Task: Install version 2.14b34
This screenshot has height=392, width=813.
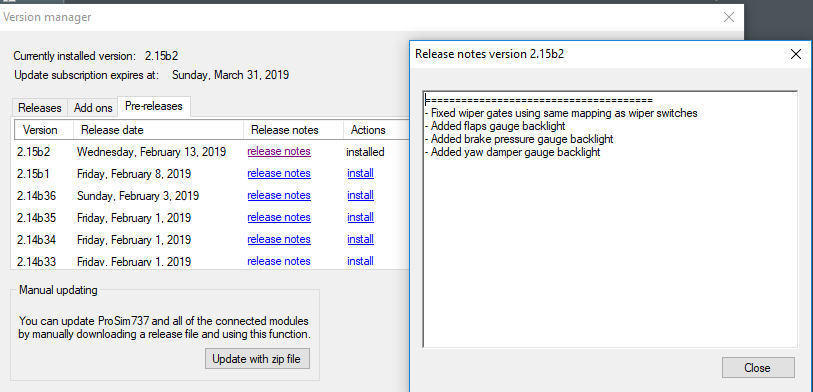Action: (360, 240)
